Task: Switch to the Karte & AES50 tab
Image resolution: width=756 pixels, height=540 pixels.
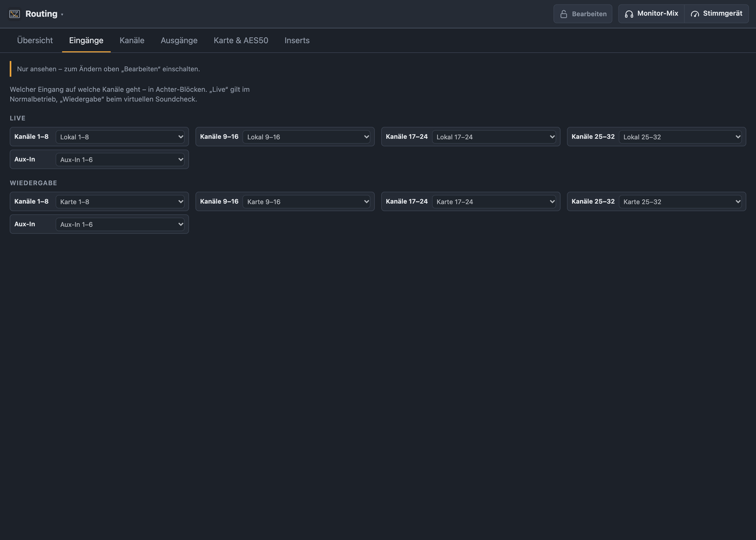Action: [241, 40]
